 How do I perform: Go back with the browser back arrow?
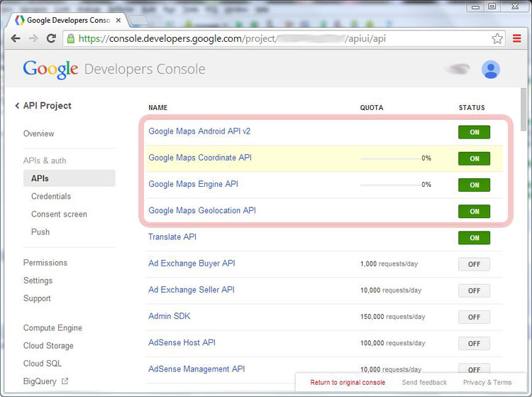tap(16, 38)
